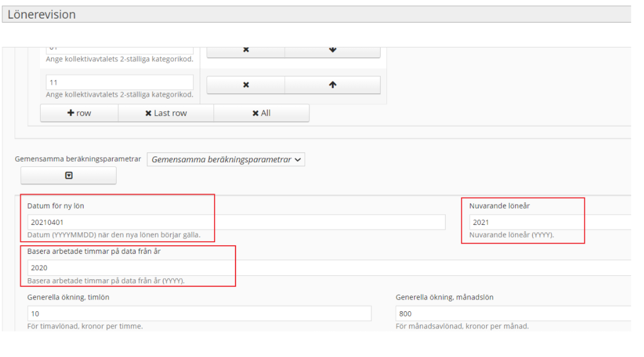Expand section using the caret-square button
This screenshot has width=644, height=357.
(68, 176)
